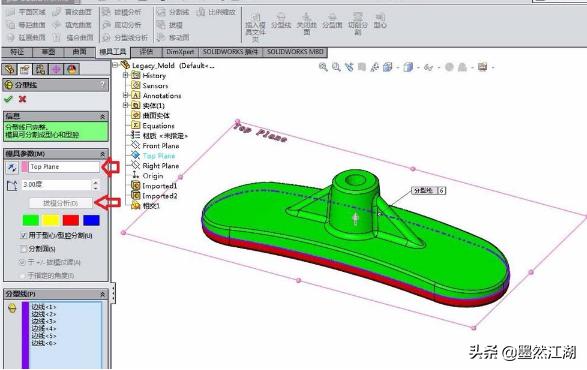Collapse the 分型线 parting lines section

point(102,294)
